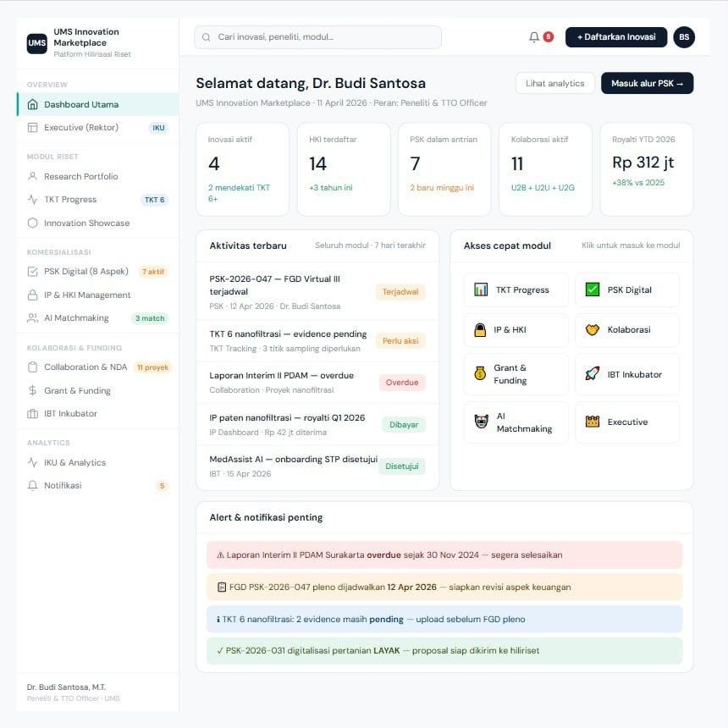Click the Overdue status badge

point(402,383)
